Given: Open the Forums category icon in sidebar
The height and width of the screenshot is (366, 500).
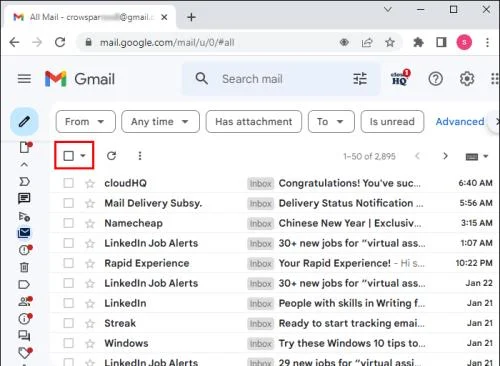Looking at the screenshot, I should click(x=24, y=335).
